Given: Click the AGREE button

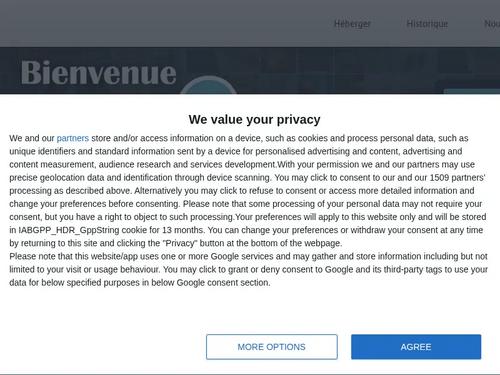Looking at the screenshot, I should (416, 347).
